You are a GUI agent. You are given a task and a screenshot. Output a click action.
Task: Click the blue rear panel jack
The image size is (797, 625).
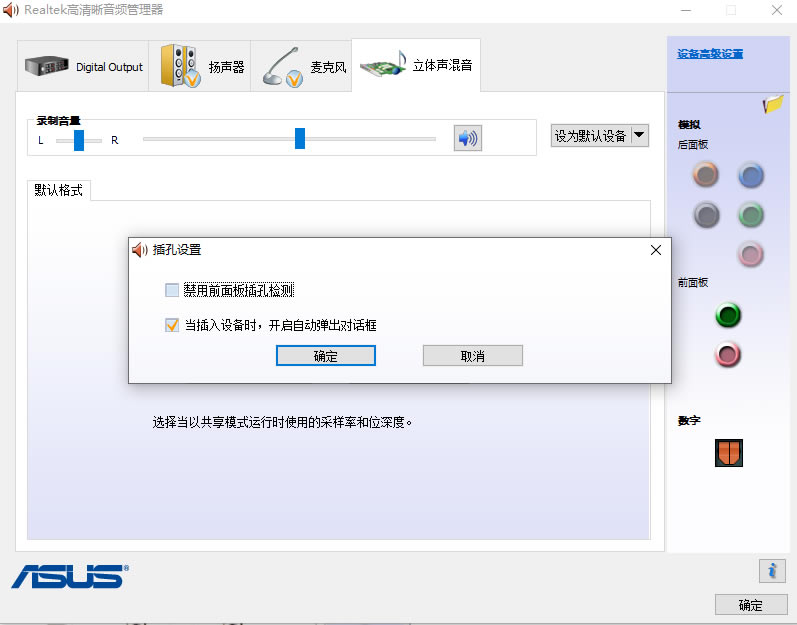(750, 176)
